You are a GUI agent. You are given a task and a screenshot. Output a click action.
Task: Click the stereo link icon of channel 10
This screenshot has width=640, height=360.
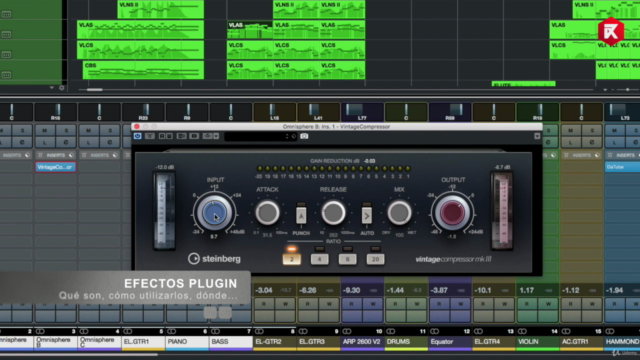pos(347,331)
